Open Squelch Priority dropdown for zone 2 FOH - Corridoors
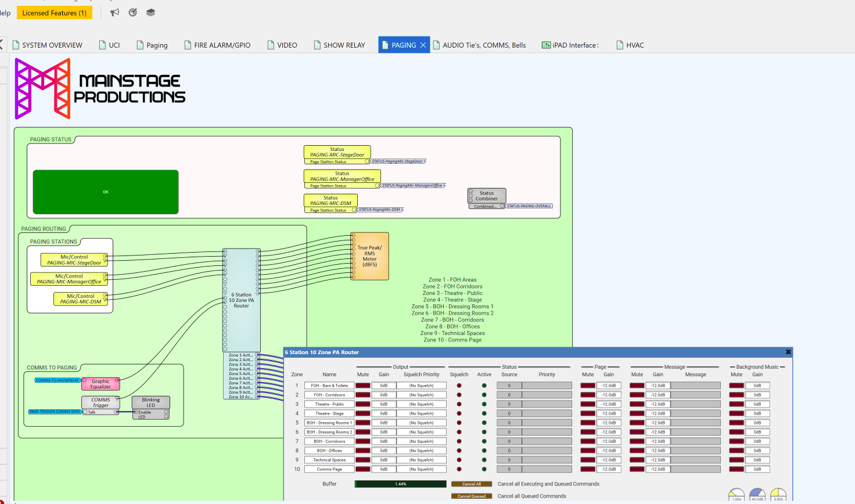The width and height of the screenshot is (855, 504). pyautogui.click(x=421, y=395)
